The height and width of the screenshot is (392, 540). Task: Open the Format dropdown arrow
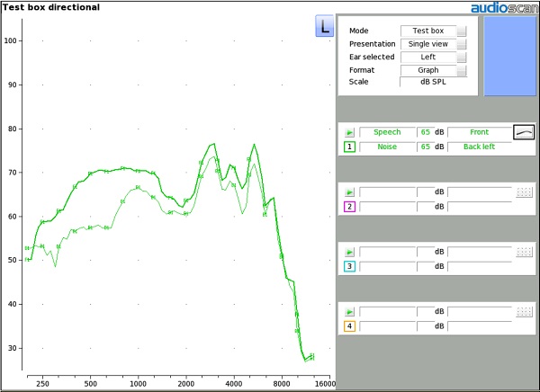(x=462, y=70)
